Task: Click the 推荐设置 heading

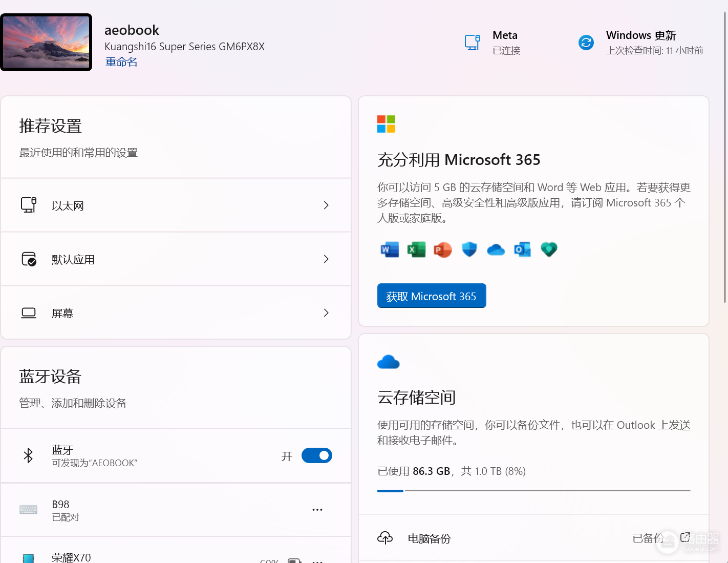Action: pos(51,126)
